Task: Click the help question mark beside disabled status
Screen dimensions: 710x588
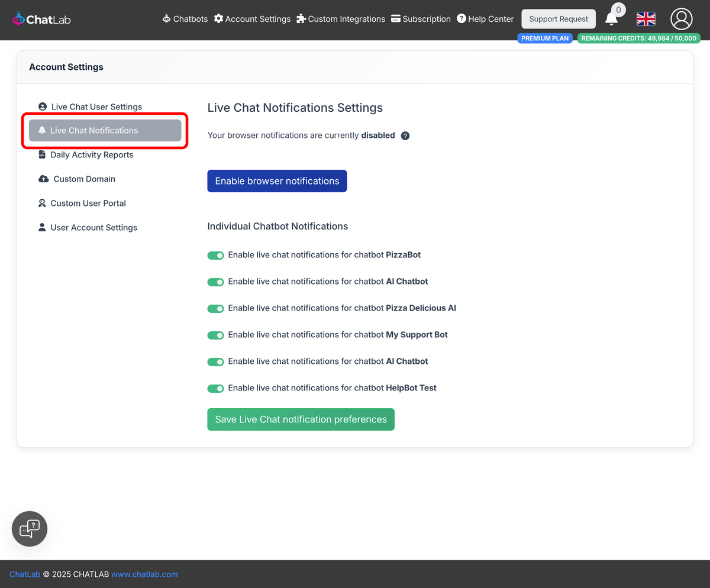Action: tap(405, 135)
